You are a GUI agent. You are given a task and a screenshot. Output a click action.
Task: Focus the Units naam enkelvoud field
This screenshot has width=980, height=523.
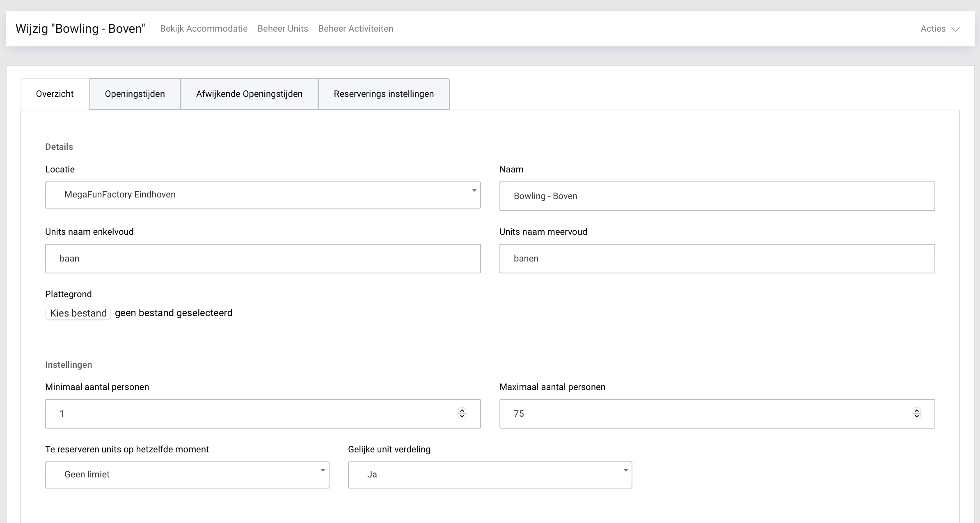coord(263,259)
